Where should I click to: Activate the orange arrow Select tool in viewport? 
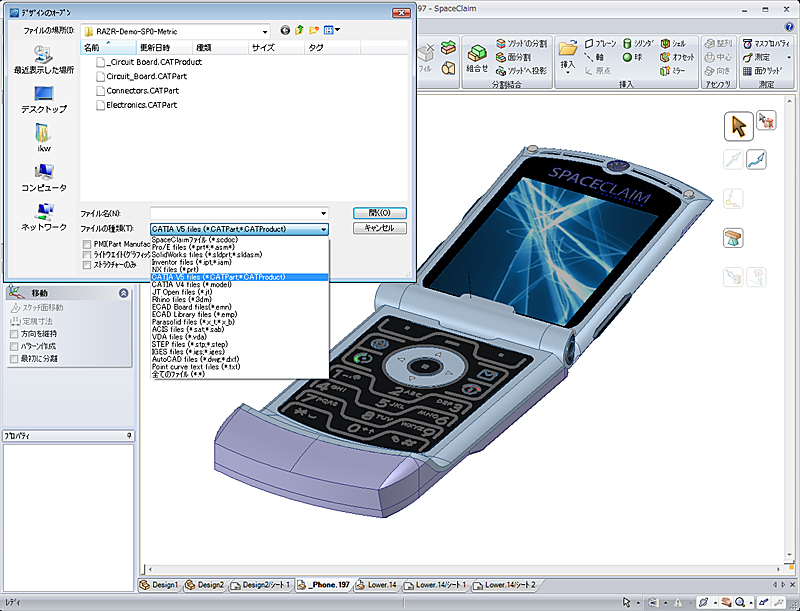pyautogui.click(x=738, y=126)
